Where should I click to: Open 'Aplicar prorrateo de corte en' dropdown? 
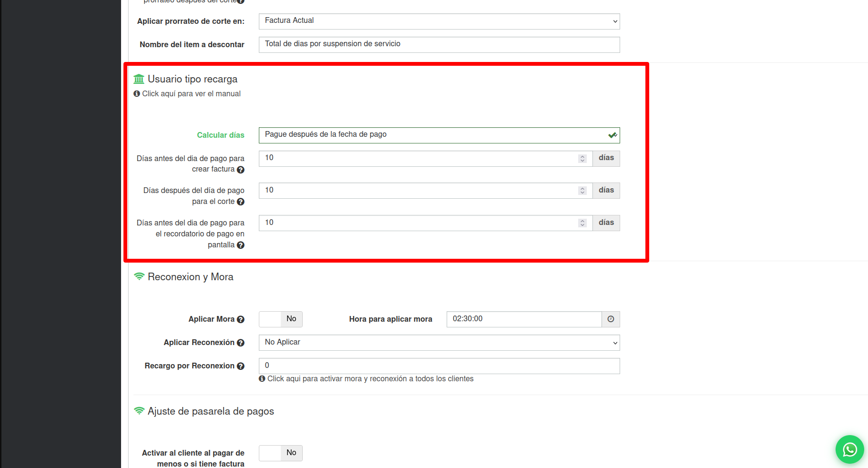[439, 21]
